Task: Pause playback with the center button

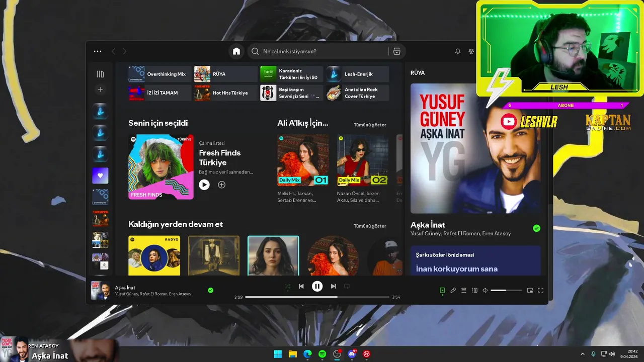Action: [317, 286]
